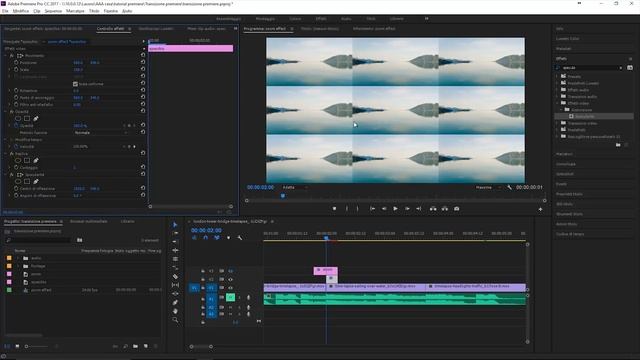Add marker from the timeline header
The width and height of the screenshot is (640, 360).
228,238
